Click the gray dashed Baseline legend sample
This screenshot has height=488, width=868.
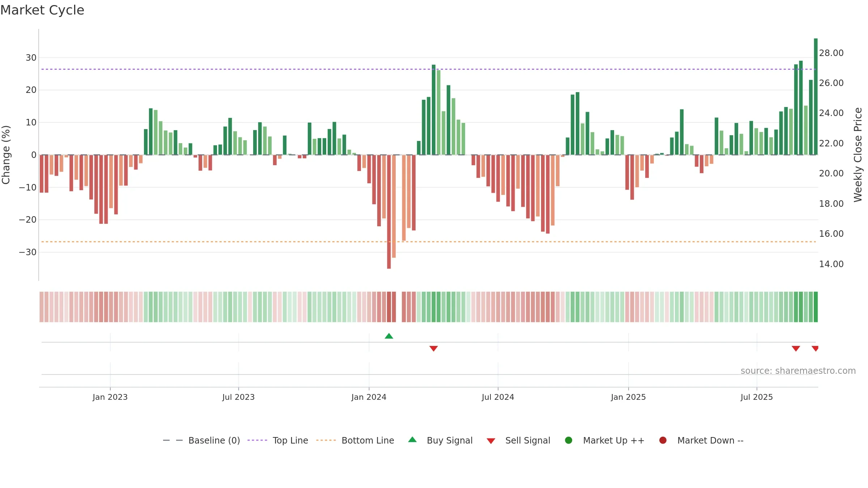(173, 440)
